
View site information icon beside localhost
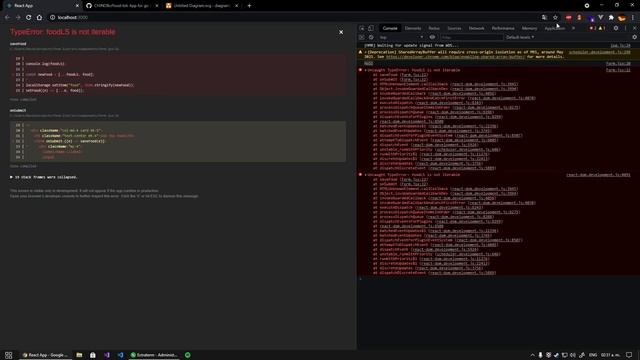[x=52, y=18]
